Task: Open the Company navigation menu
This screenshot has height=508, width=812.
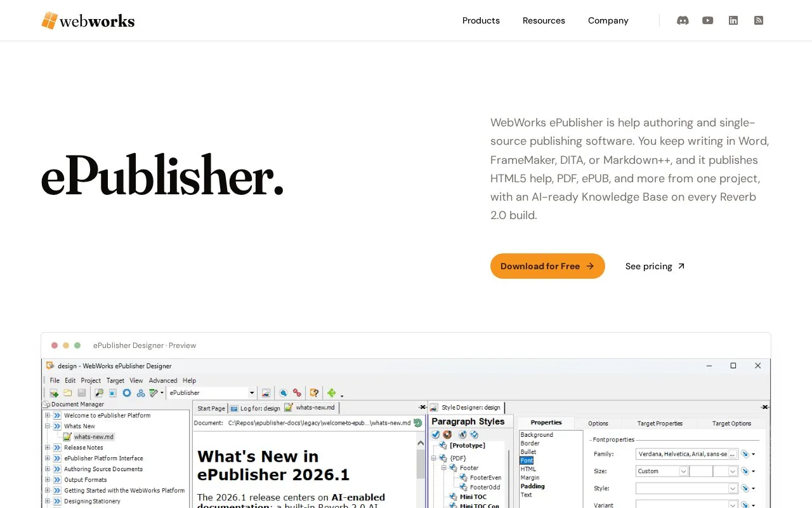Action: [608, 20]
